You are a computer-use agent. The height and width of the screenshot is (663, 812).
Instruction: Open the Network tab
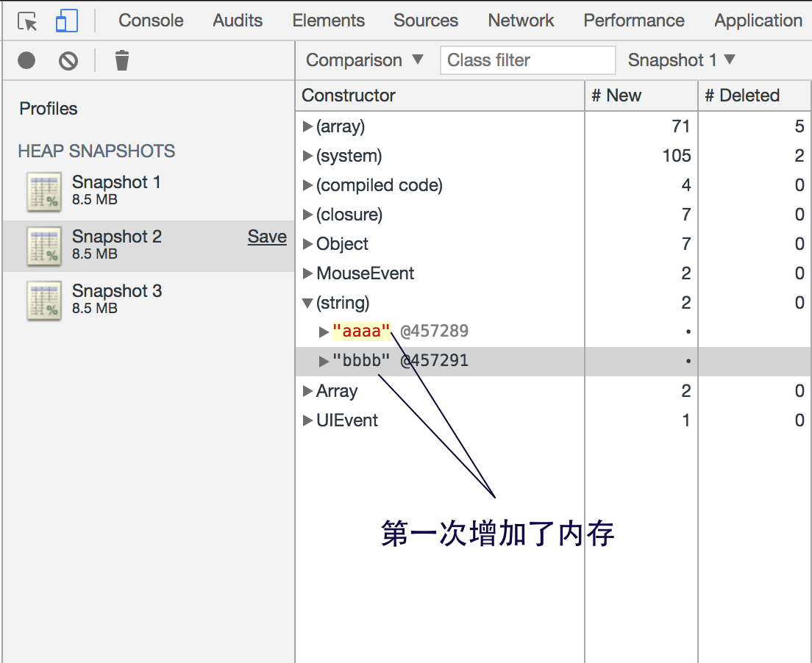click(521, 20)
